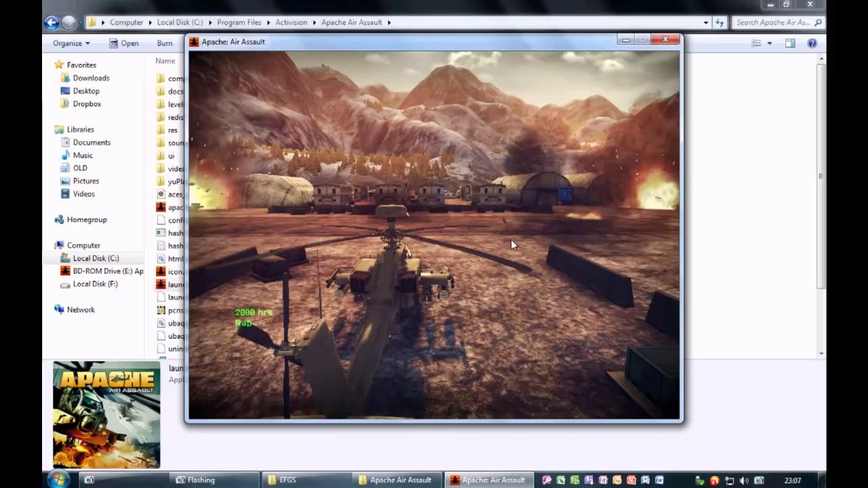Click the Music note icon
Screen dimensions: 868x488
(x=65, y=155)
